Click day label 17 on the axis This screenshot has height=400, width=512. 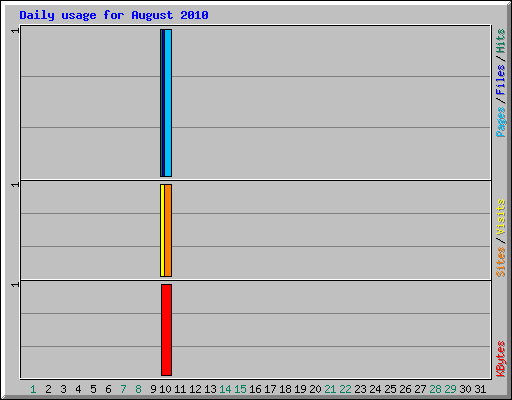[270, 389]
